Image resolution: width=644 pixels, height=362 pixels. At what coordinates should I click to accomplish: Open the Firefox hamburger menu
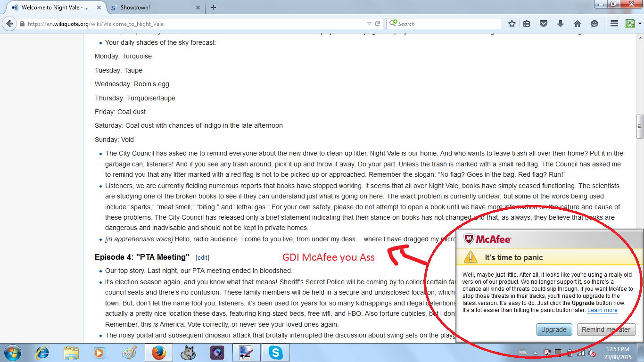click(x=614, y=24)
